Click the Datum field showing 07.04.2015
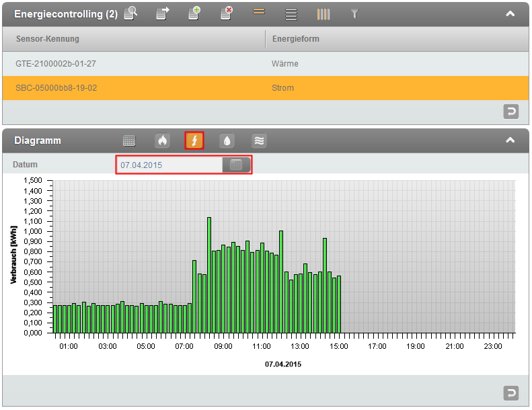 [x=169, y=165]
